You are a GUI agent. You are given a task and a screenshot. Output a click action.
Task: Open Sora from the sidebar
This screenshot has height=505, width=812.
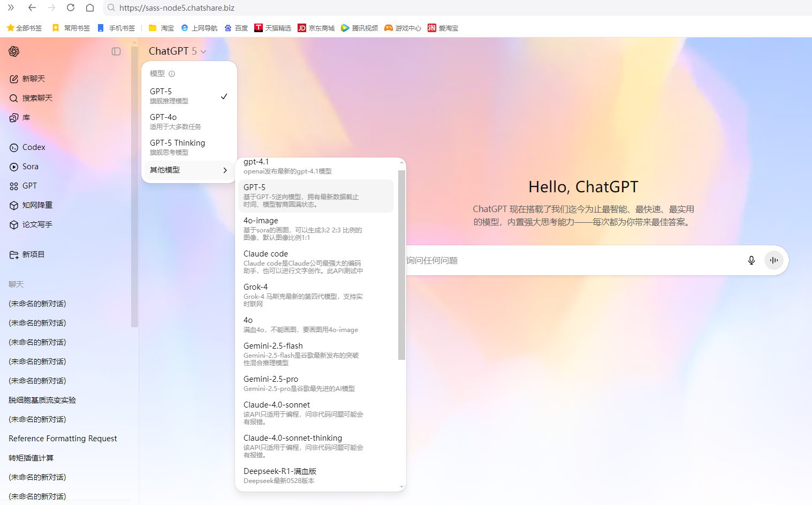point(24,167)
